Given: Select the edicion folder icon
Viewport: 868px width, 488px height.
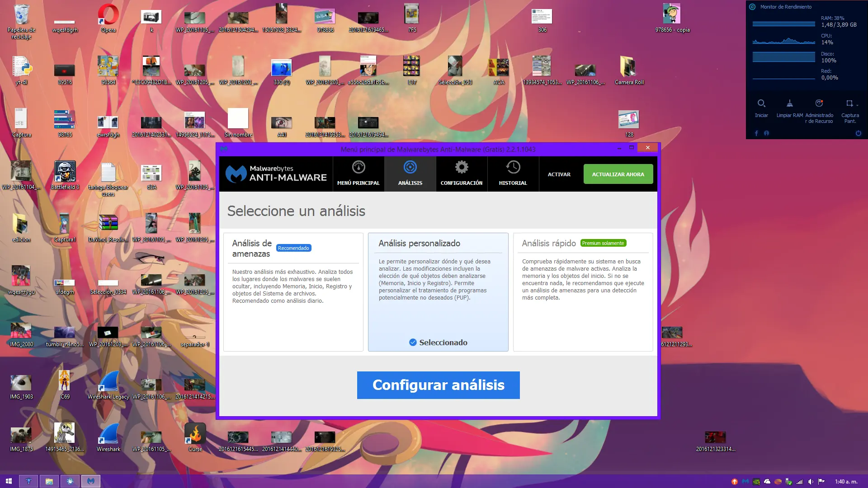Looking at the screenshot, I should coord(21,228).
